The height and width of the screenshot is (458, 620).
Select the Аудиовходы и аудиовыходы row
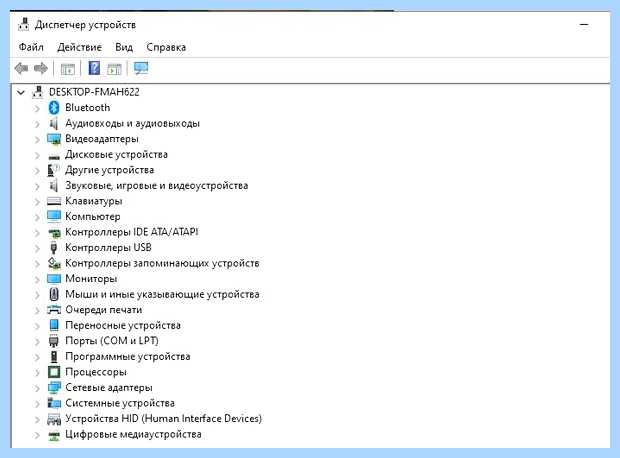click(132, 123)
